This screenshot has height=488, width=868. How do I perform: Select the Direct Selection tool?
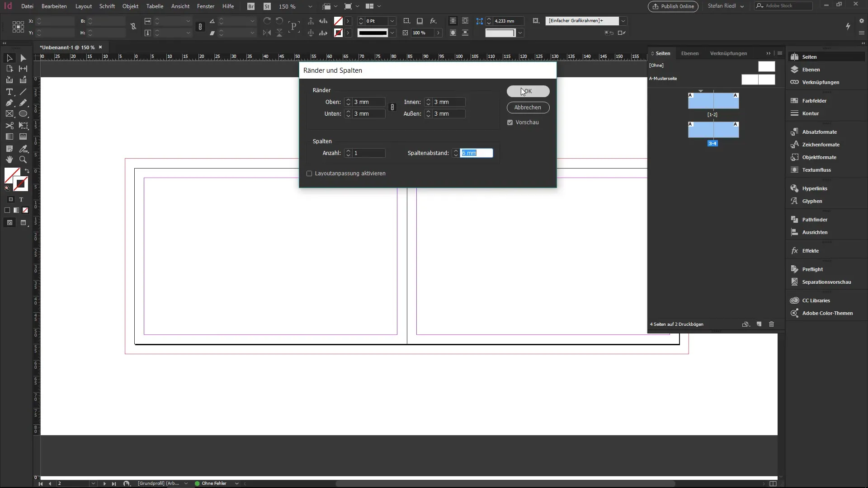click(x=23, y=58)
